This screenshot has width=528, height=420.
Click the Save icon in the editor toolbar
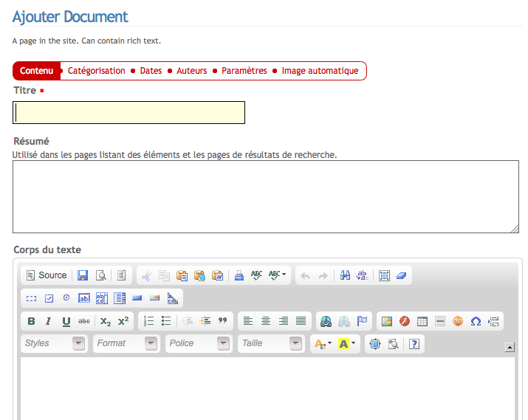tap(83, 275)
